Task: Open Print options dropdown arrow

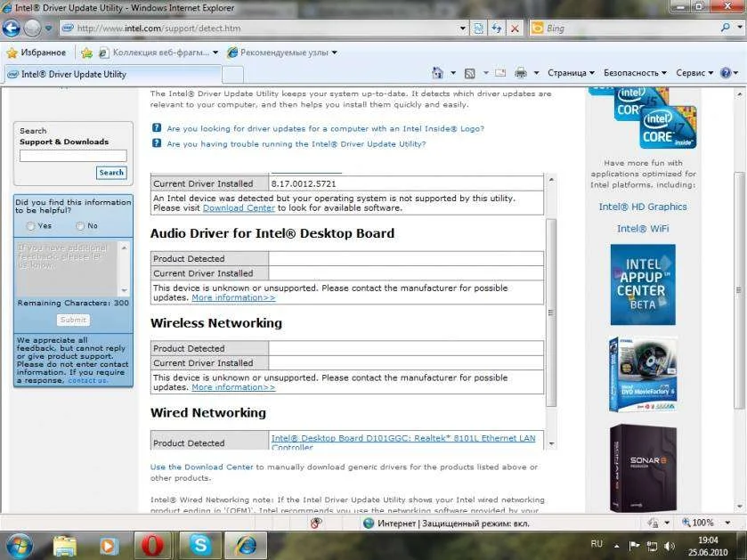Action: pos(536,73)
